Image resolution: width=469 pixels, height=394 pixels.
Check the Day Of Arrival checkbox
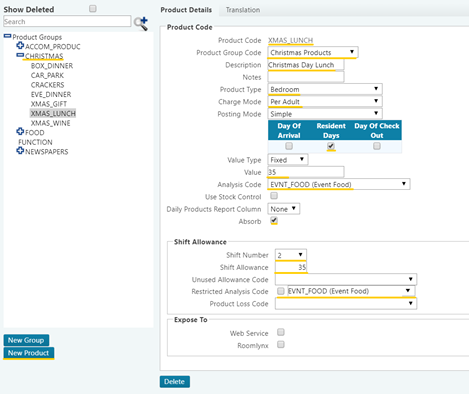tap(289, 146)
